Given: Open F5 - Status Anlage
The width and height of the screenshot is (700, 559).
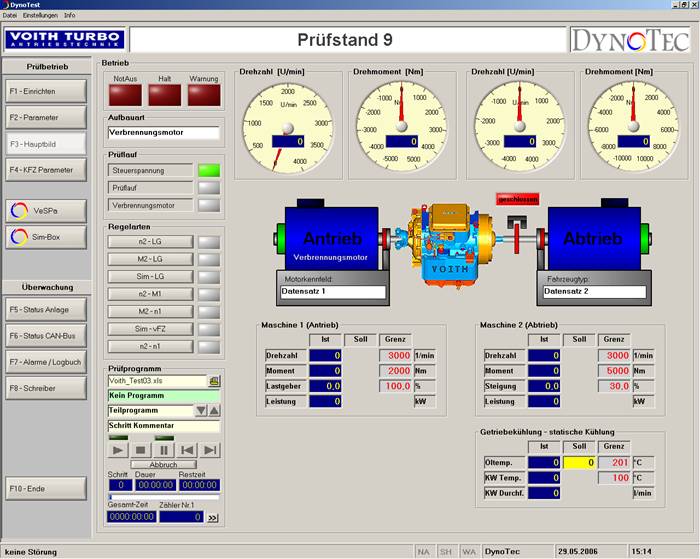Looking at the screenshot, I should pos(45,310).
